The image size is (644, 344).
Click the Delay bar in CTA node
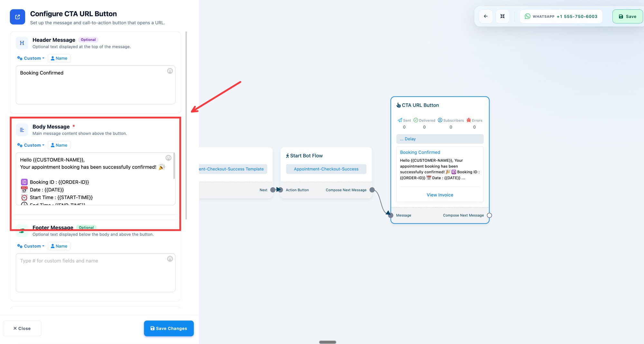coord(440,139)
